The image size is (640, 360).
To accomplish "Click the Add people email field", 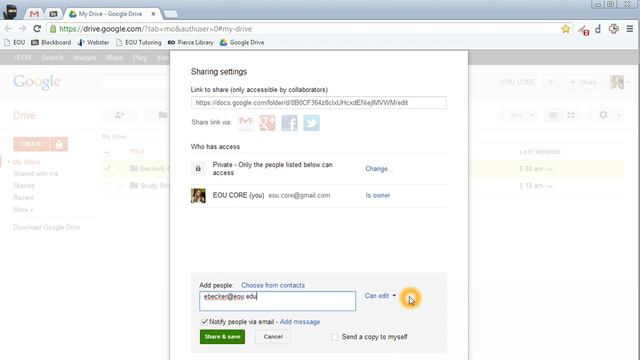I will 278,301.
